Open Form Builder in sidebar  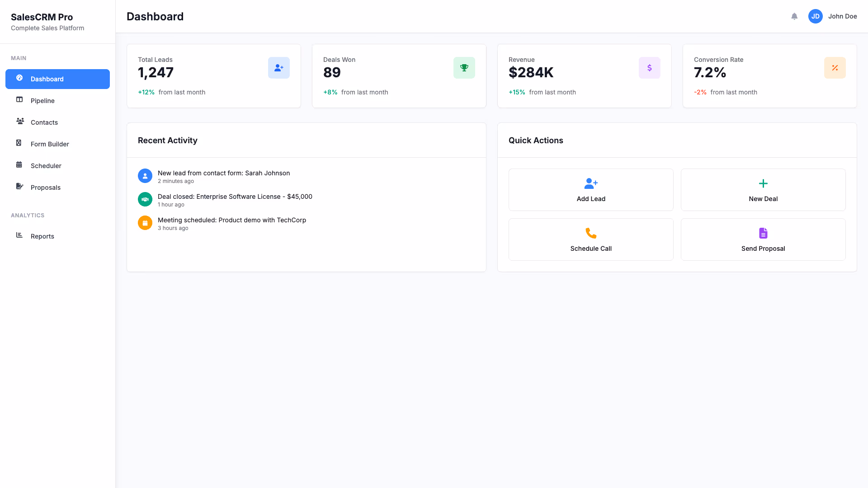click(50, 144)
